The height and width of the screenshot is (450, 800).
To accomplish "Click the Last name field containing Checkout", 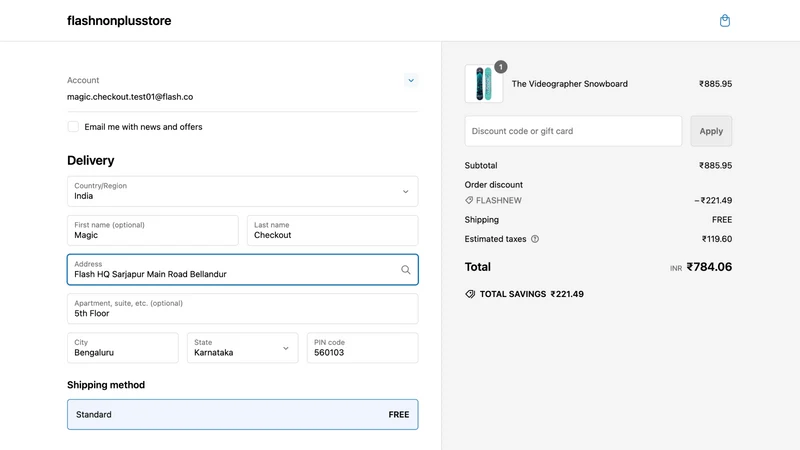I will coord(333,231).
